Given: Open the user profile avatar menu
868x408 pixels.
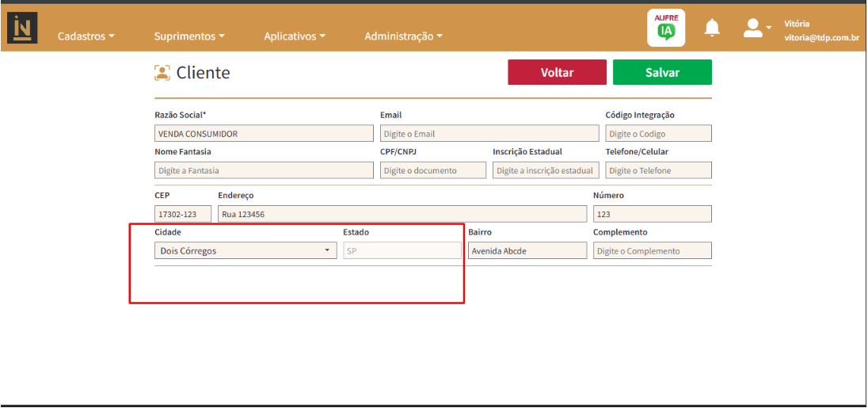Looking at the screenshot, I should tap(756, 29).
